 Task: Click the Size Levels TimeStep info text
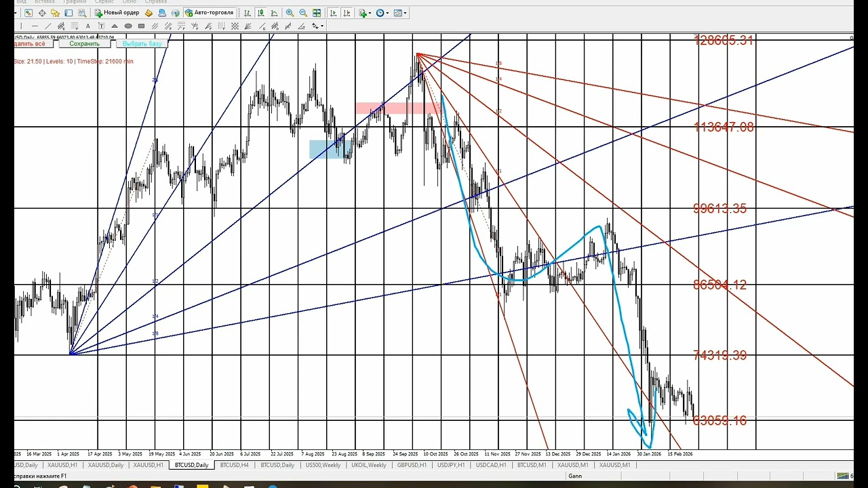point(73,61)
